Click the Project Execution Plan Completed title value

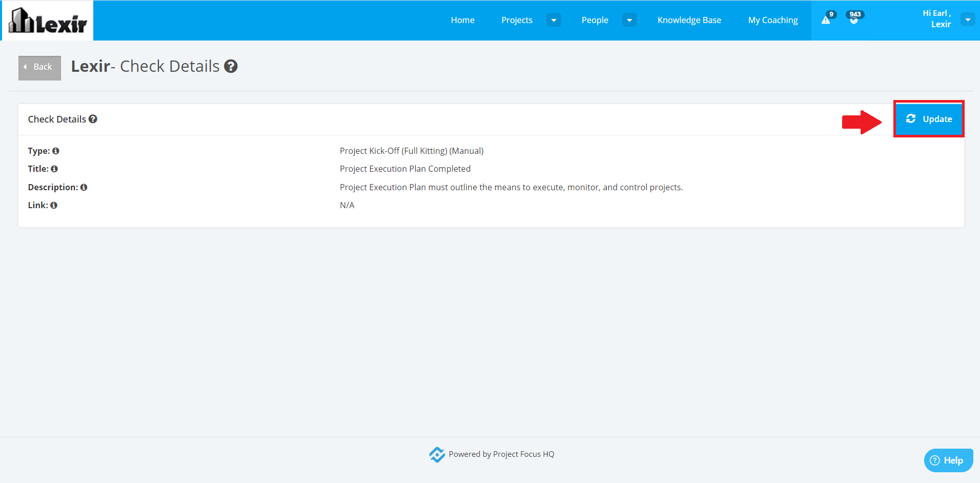[405, 169]
